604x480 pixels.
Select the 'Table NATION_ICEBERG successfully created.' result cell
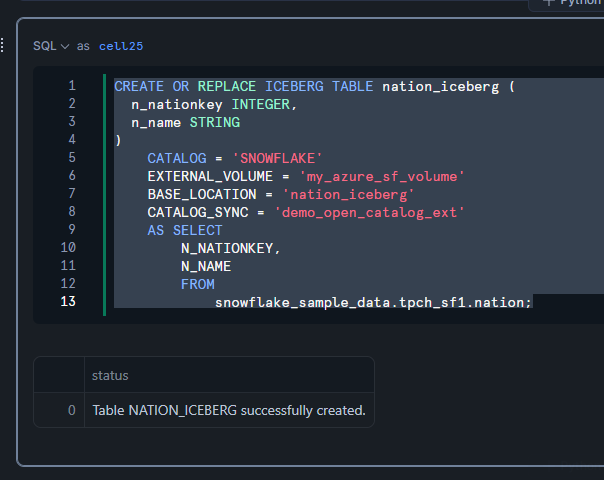pyautogui.click(x=229, y=410)
